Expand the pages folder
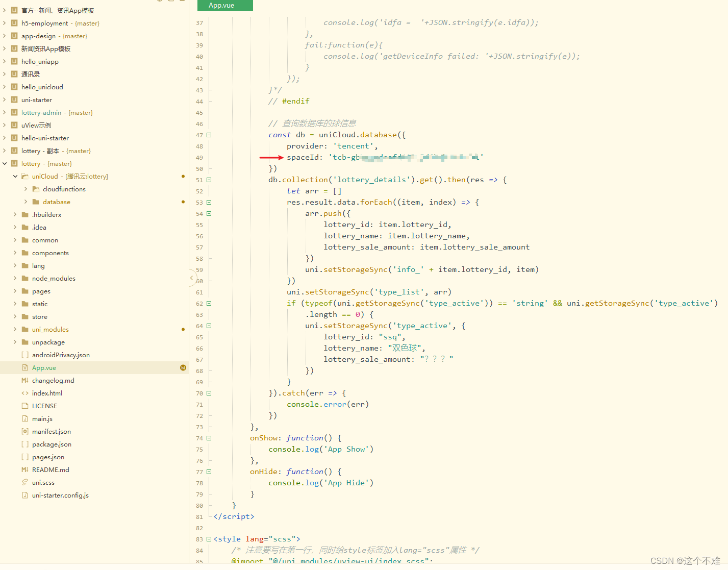The width and height of the screenshot is (728, 570). (x=15, y=291)
